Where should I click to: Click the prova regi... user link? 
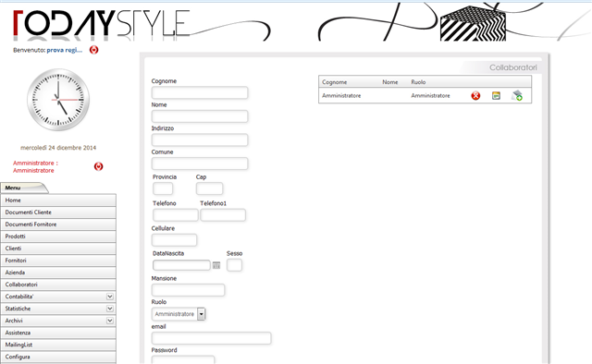click(65, 50)
